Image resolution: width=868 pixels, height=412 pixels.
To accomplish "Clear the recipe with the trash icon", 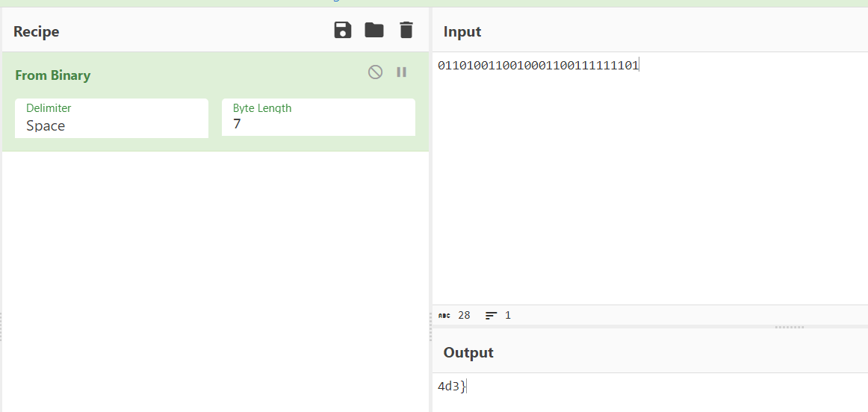I will (x=406, y=31).
